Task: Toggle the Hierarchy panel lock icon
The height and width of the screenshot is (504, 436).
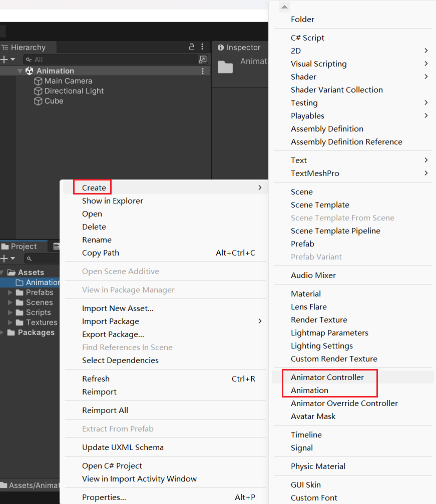Action: (x=191, y=47)
